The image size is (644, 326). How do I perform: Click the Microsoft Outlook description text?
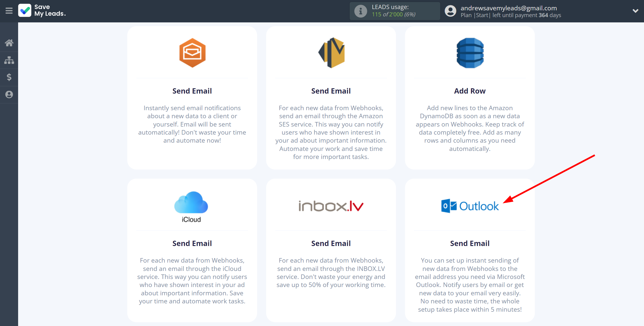[x=470, y=285]
